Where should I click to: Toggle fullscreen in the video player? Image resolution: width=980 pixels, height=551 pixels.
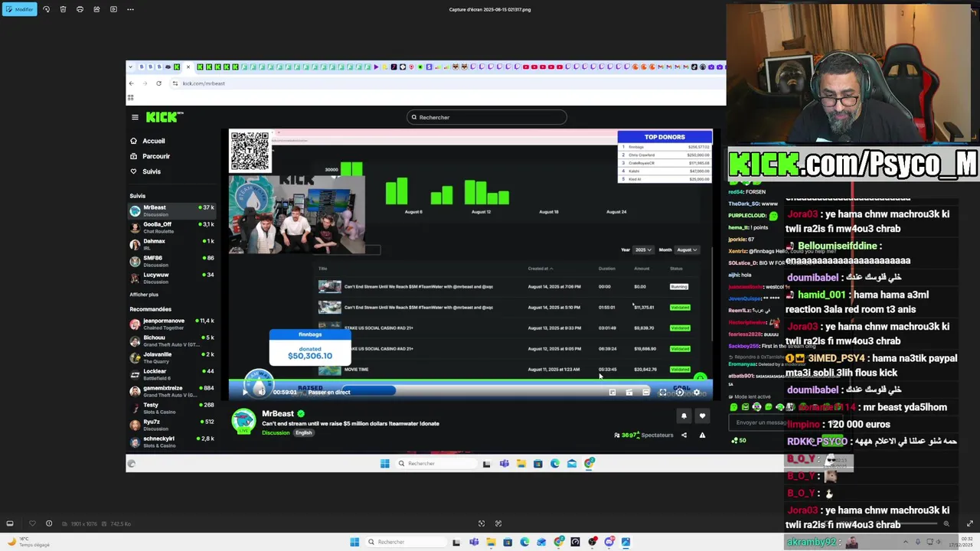click(x=663, y=392)
